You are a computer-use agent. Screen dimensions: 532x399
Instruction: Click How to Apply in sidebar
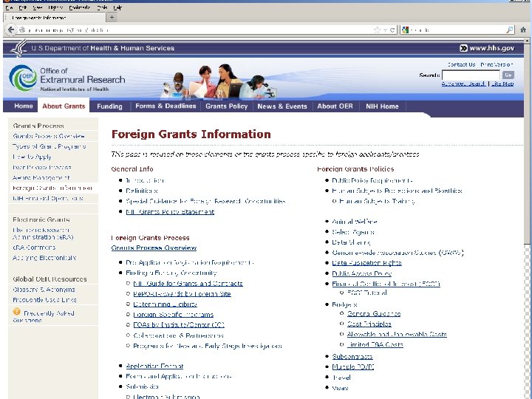(32, 157)
